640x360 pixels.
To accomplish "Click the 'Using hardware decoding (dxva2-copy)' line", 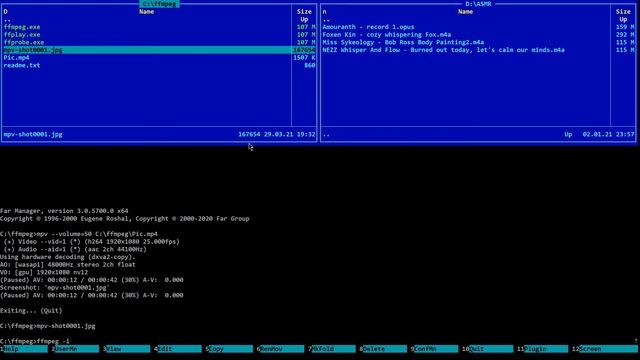I will (x=68, y=257).
